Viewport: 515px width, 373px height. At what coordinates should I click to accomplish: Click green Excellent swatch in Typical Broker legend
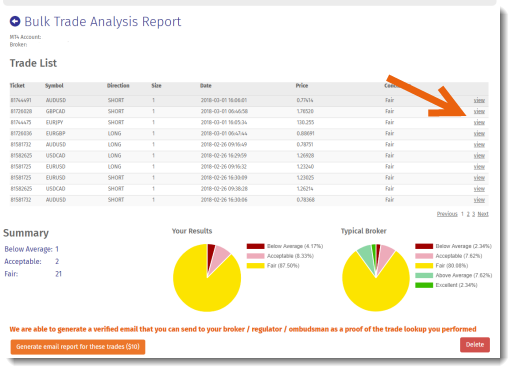tap(424, 285)
